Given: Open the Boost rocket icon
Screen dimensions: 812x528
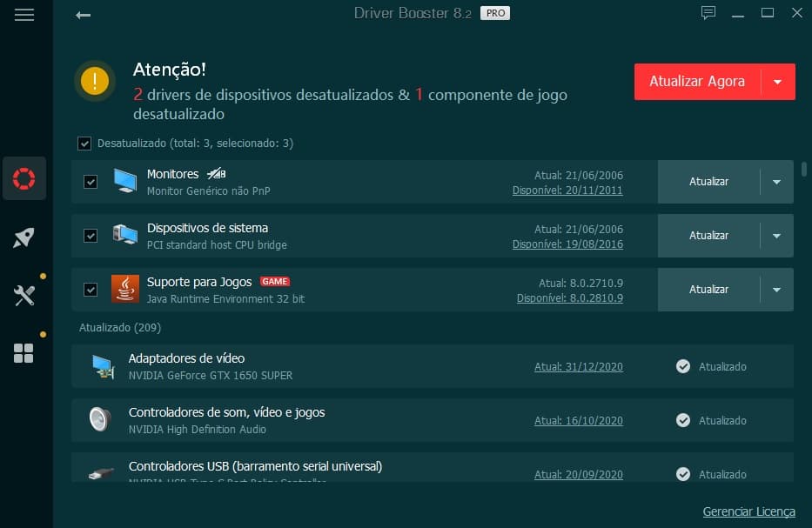Looking at the screenshot, I should pyautogui.click(x=23, y=237).
